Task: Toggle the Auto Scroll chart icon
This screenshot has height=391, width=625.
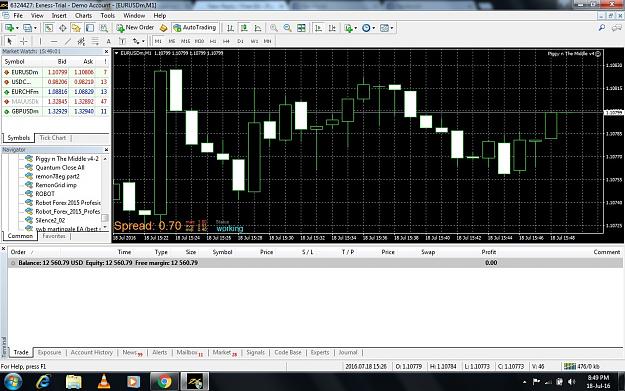Action: [x=318, y=28]
